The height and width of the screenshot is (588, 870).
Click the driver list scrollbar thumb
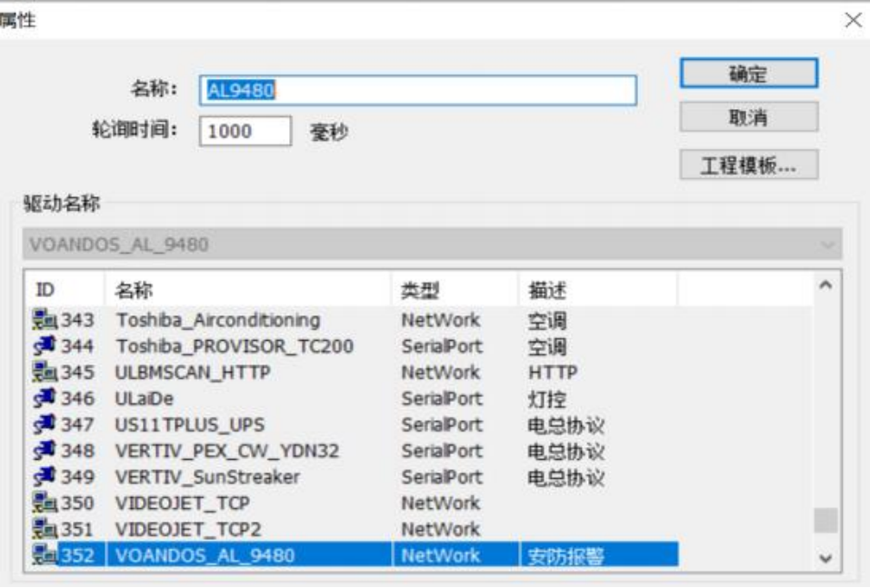[x=825, y=521]
